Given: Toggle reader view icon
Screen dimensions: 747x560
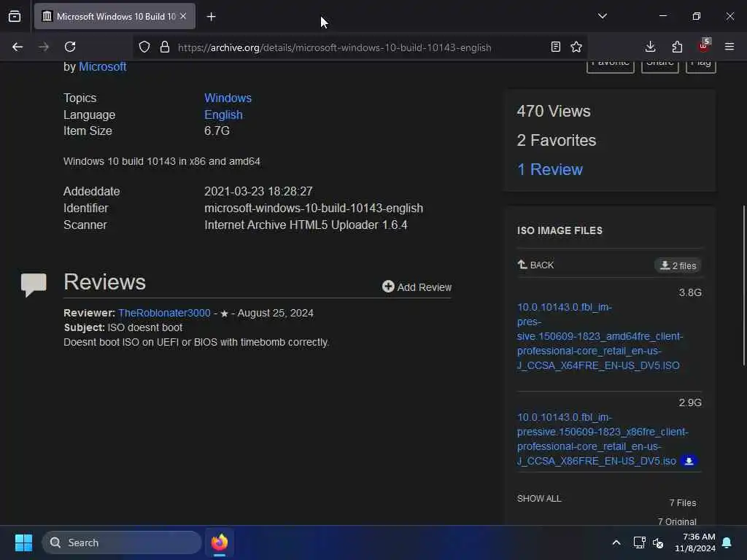Looking at the screenshot, I should [x=555, y=47].
